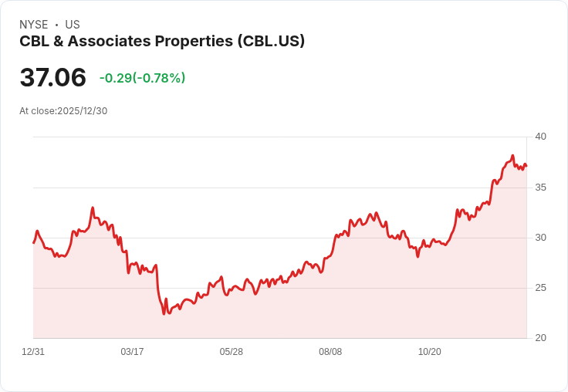The width and height of the screenshot is (568, 392).
Task: Click the 37.06 current price
Action: point(53,77)
